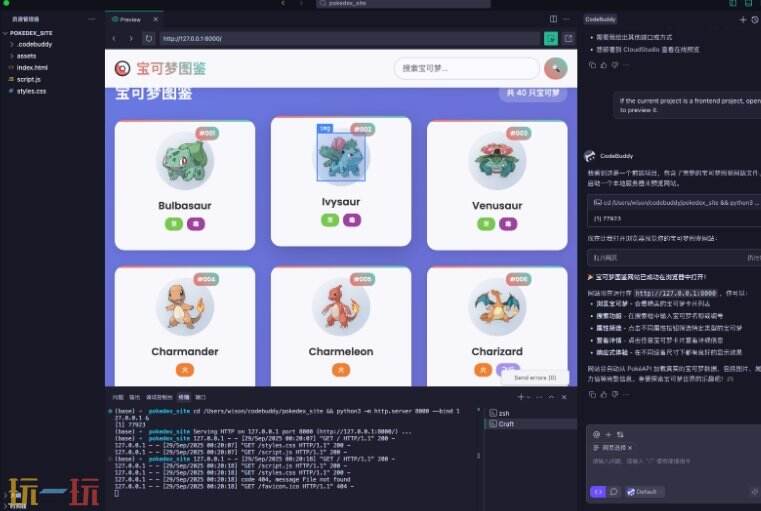Like the upper chat response
Viewport: 761px width, 511px height.
[x=604, y=65]
